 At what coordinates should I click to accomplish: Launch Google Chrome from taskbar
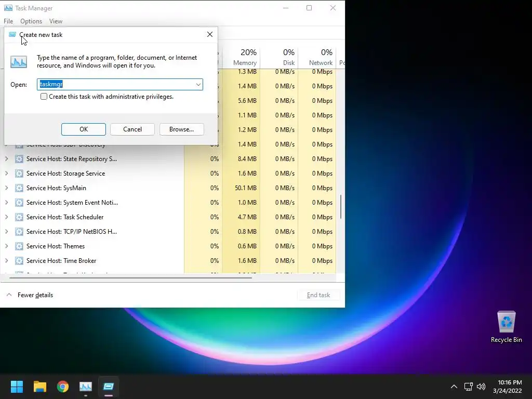pos(63,387)
